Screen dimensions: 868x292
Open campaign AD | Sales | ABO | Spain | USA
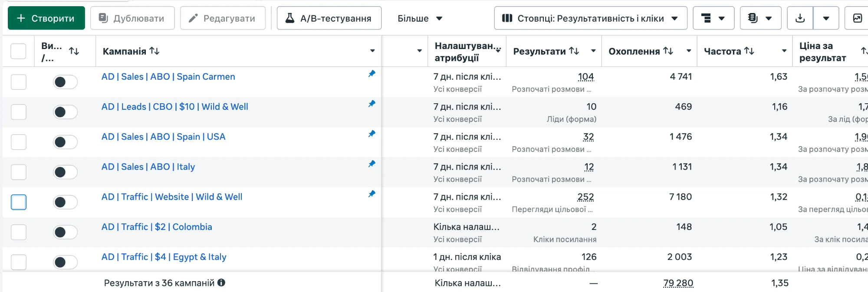click(x=163, y=137)
